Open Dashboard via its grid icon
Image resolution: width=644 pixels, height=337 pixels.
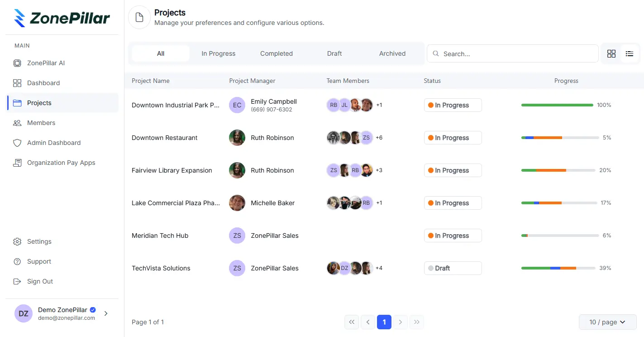tap(17, 83)
